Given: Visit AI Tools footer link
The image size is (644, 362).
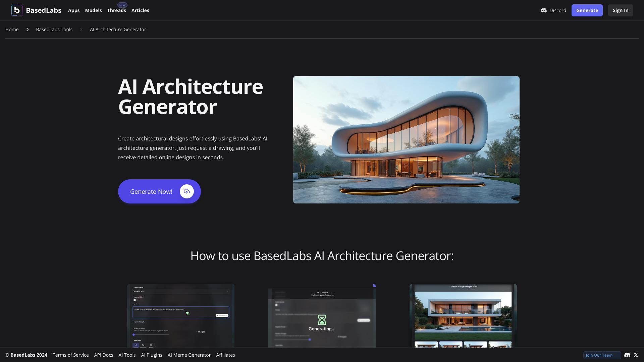Looking at the screenshot, I should tap(127, 355).
